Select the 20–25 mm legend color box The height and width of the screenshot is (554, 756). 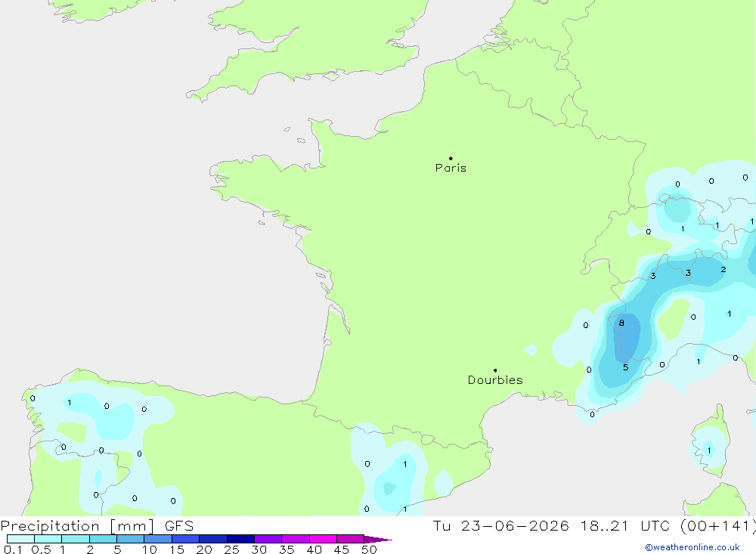(x=213, y=539)
